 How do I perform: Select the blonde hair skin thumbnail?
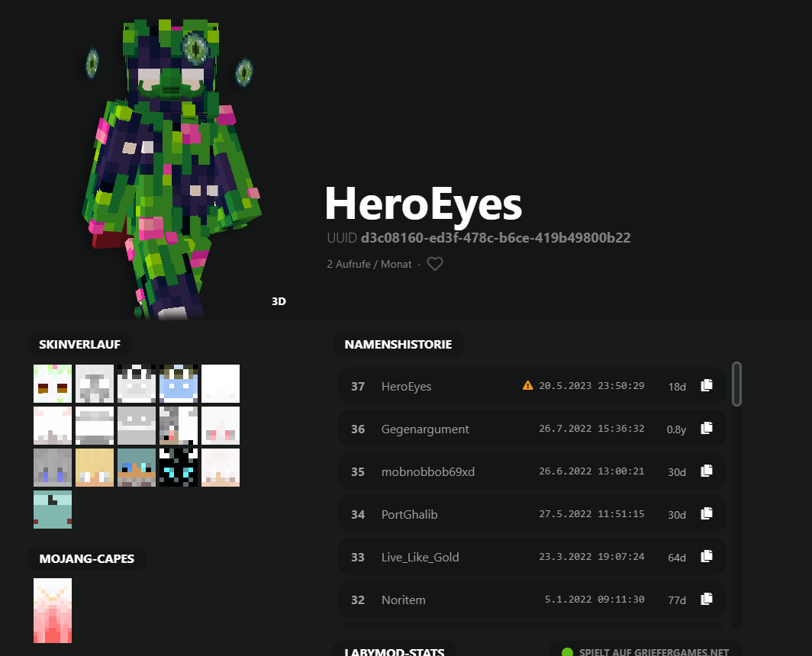pyautogui.click(x=95, y=468)
